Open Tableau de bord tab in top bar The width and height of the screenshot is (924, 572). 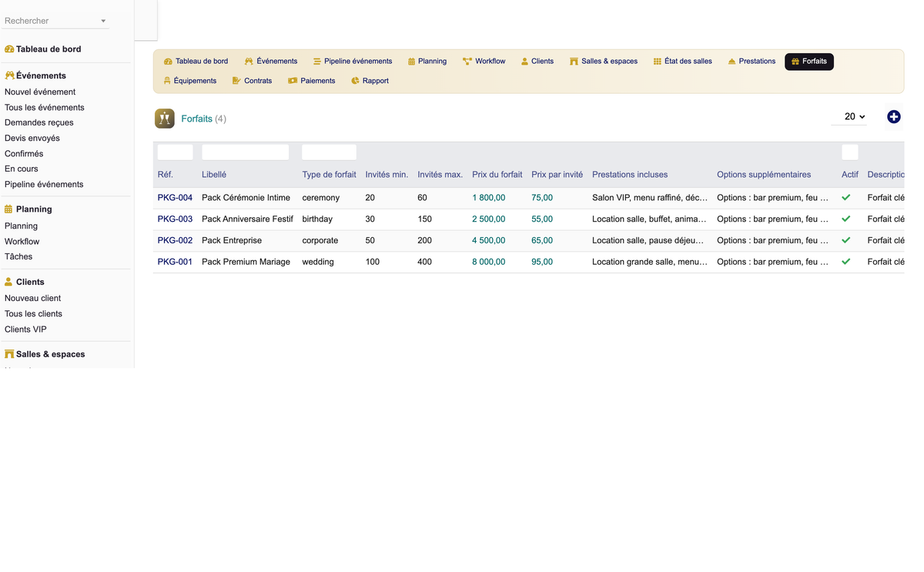coord(196,62)
